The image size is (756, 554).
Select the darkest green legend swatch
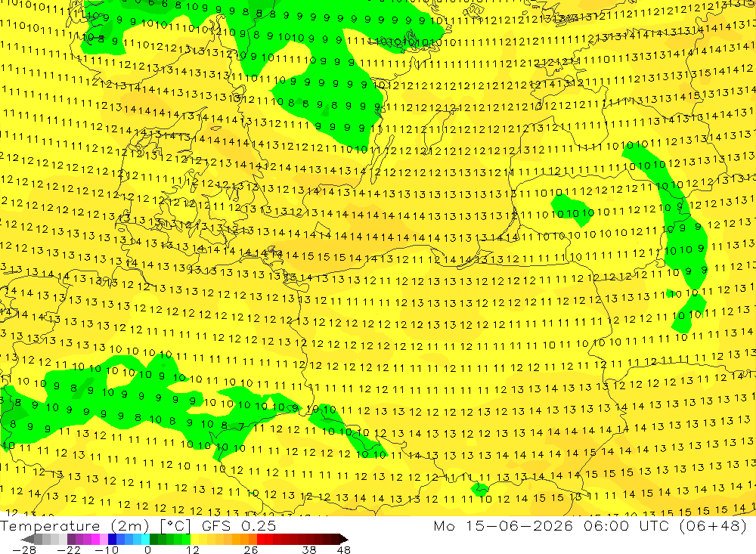point(153,539)
